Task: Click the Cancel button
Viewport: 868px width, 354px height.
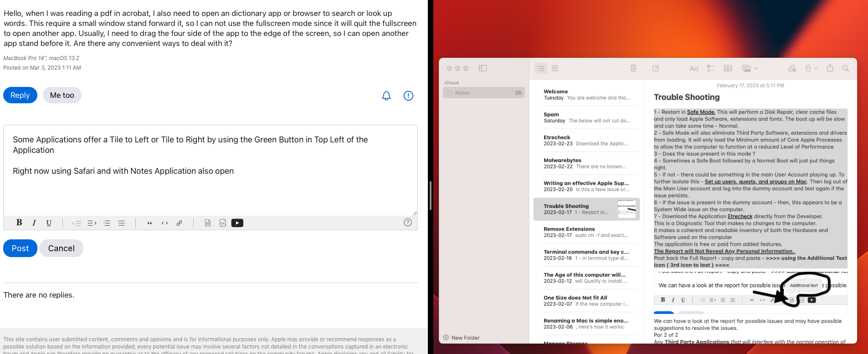Action: click(62, 248)
